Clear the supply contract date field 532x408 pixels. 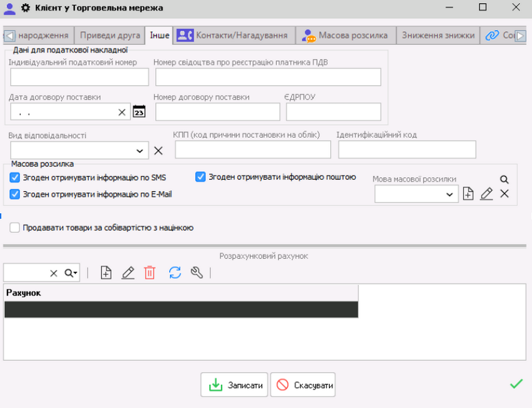[122, 112]
